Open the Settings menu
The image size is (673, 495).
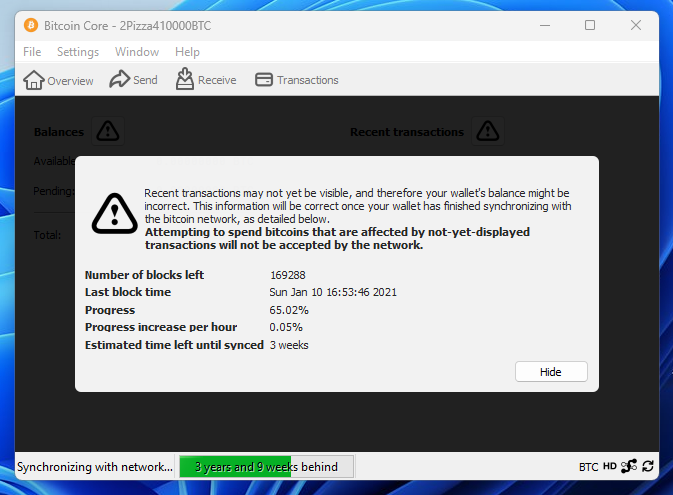click(x=78, y=52)
